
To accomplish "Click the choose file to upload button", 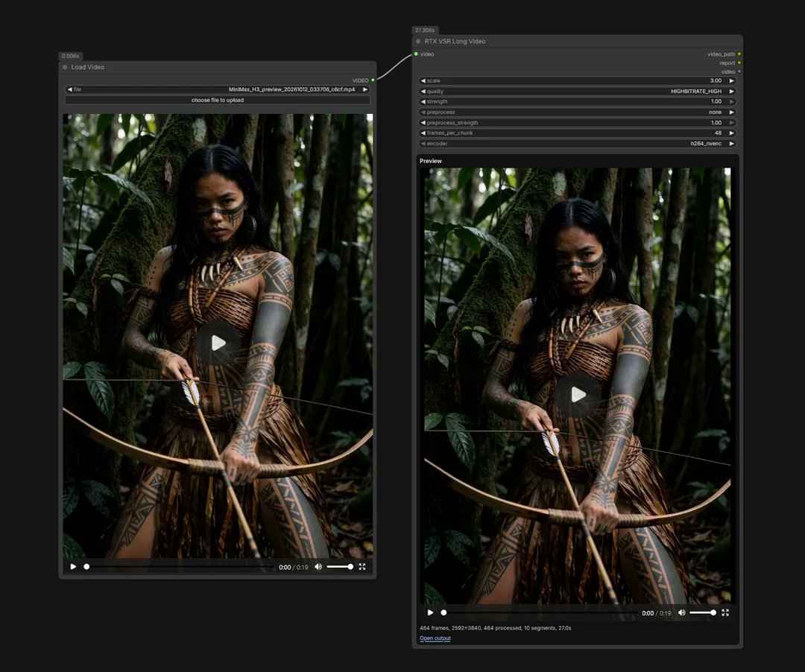I will (217, 100).
